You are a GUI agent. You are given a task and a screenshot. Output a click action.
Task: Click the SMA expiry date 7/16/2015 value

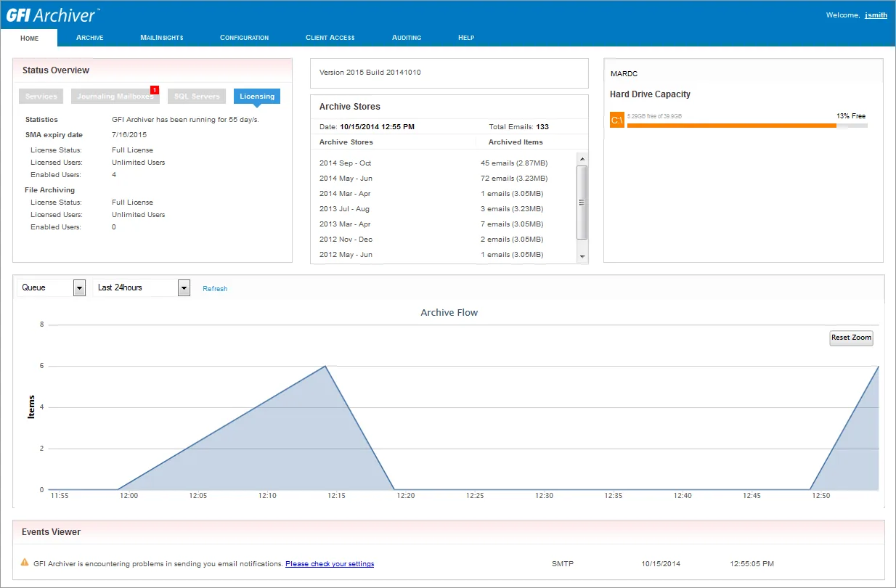coord(129,134)
